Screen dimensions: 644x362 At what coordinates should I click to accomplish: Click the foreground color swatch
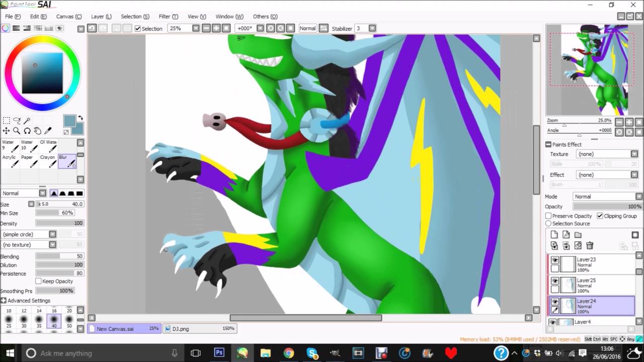pyautogui.click(x=69, y=121)
